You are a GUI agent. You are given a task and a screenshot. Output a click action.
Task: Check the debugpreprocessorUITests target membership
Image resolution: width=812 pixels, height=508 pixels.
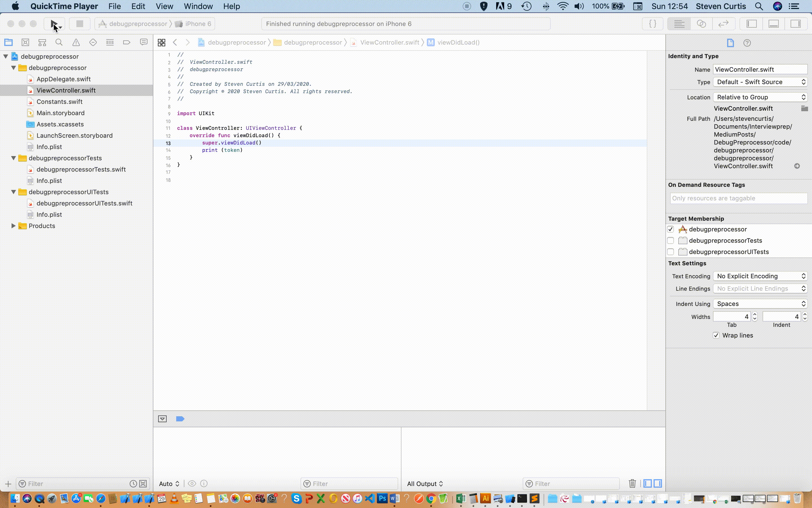pos(670,252)
